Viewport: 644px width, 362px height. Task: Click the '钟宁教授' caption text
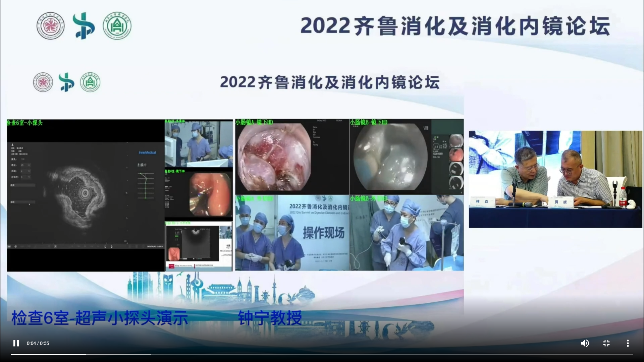click(270, 318)
